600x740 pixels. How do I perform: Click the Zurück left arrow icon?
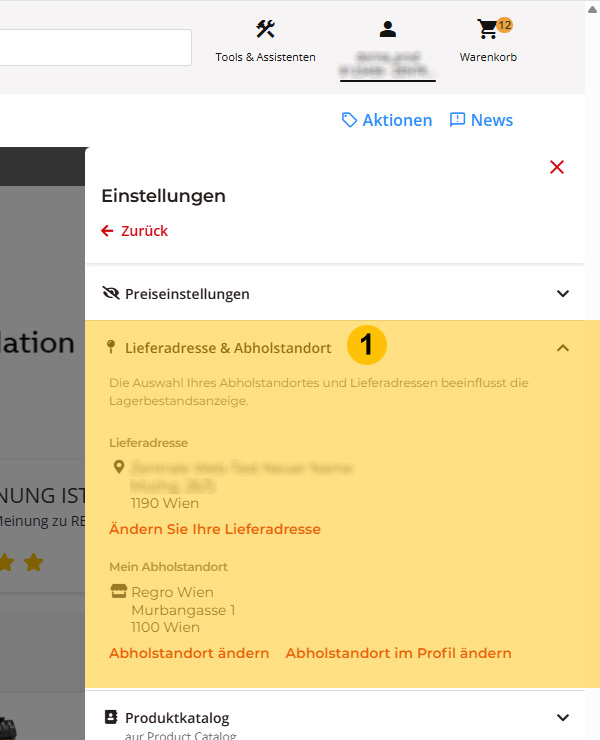pyautogui.click(x=107, y=231)
